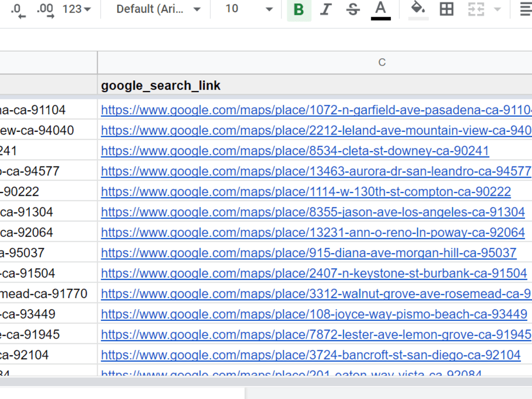Click the decrease decimal places icon
This screenshot has width=532, height=399.
coord(18,10)
